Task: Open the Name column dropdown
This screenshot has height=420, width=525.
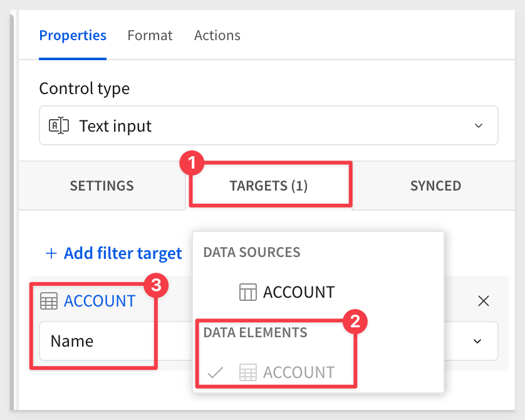Action: click(x=269, y=341)
